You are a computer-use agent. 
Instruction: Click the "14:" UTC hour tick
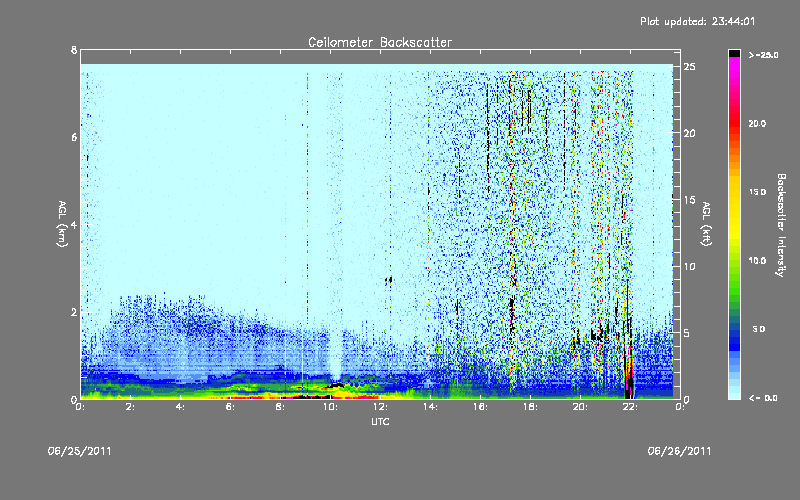(x=431, y=407)
